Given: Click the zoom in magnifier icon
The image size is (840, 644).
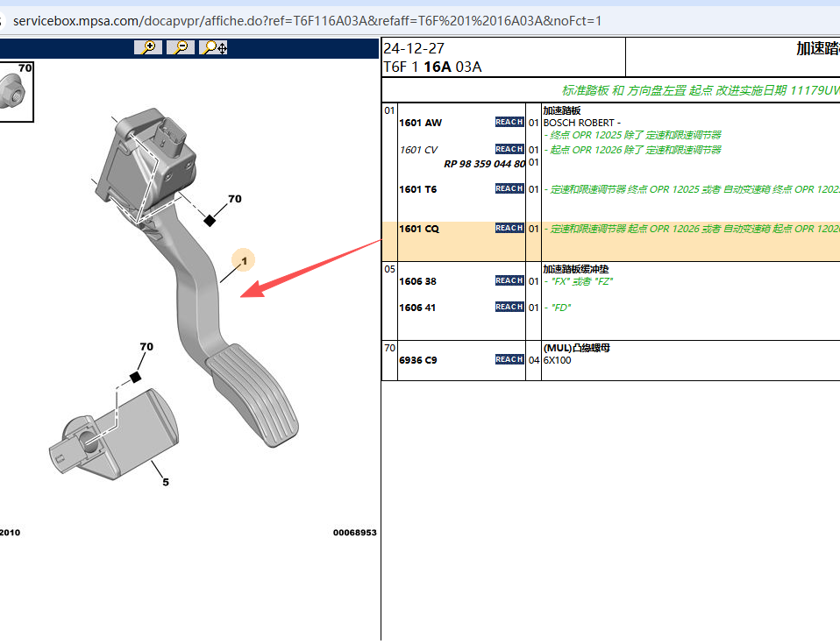Looking at the screenshot, I should click(148, 47).
